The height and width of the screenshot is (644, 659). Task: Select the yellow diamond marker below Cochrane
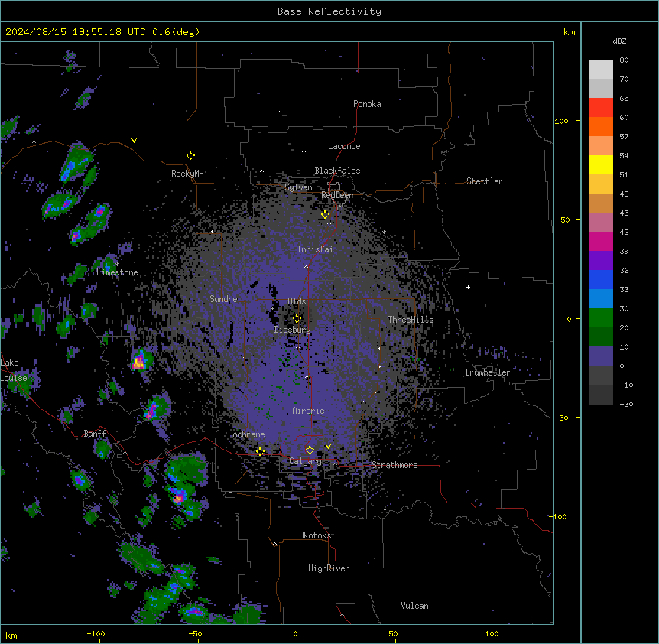tap(260, 451)
